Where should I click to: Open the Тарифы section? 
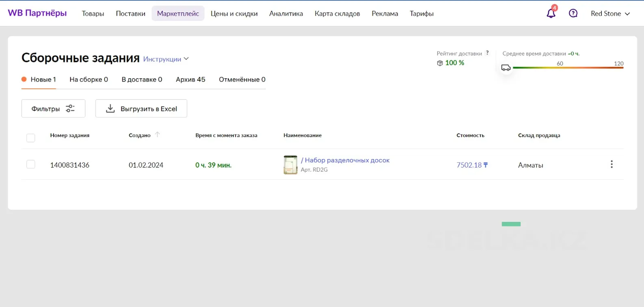[422, 13]
